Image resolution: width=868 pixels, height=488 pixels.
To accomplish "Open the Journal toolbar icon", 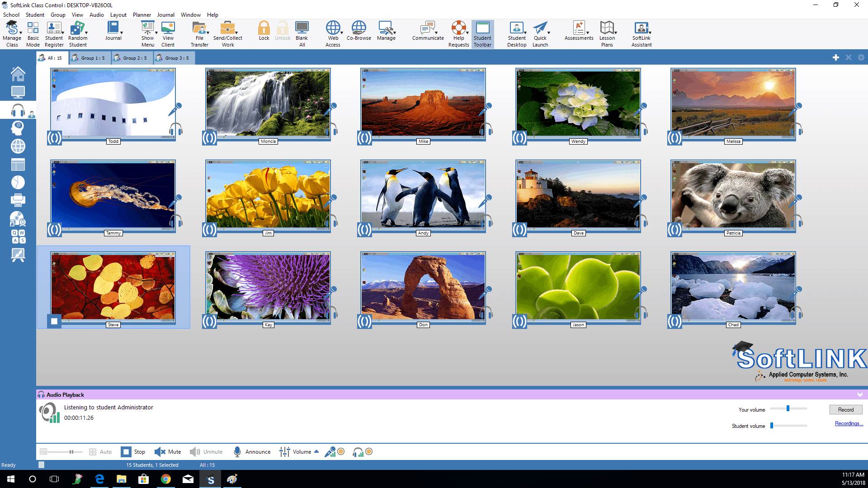I will coord(113,31).
